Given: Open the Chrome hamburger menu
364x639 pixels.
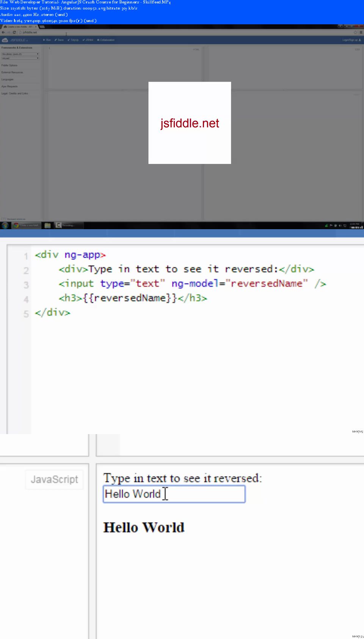Looking at the screenshot, I should tap(361, 32).
